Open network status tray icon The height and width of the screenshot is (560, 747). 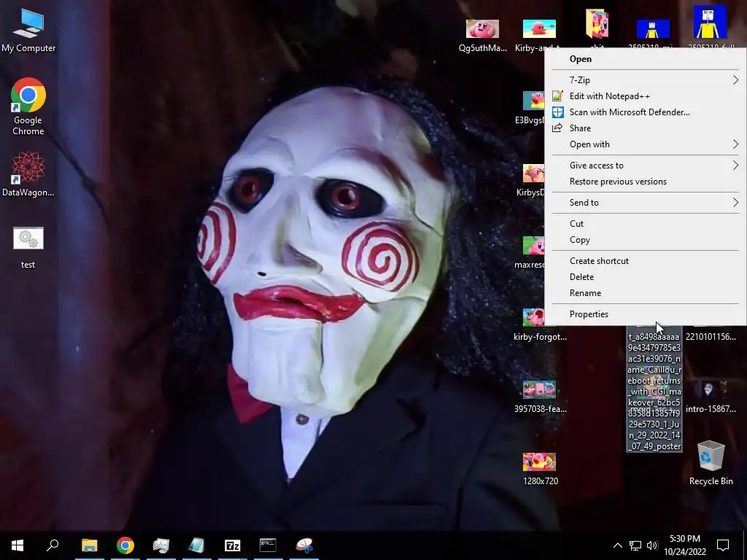pyautogui.click(x=635, y=545)
